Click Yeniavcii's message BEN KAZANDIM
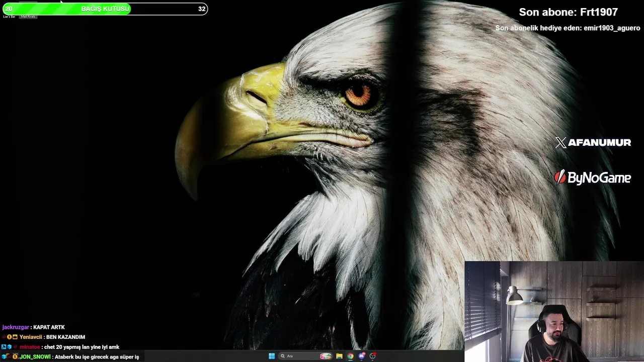This screenshot has height=362, width=644. 52,337
